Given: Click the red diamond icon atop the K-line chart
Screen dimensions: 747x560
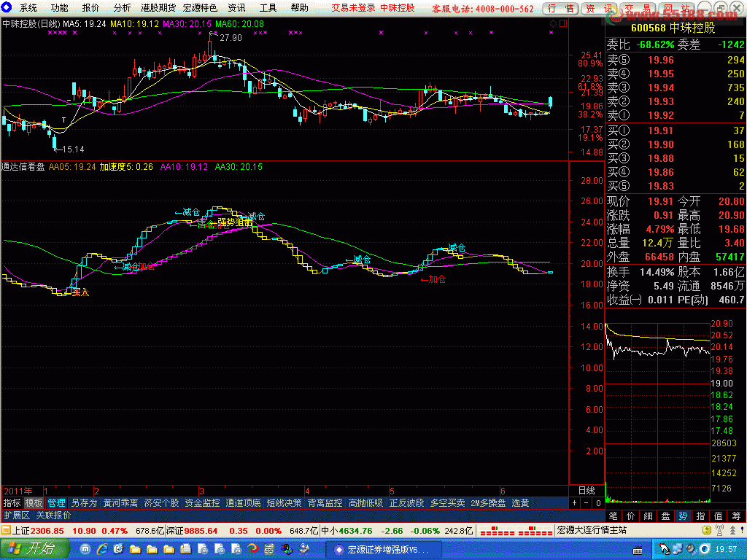Looking at the screenshot, I should click(553, 23).
